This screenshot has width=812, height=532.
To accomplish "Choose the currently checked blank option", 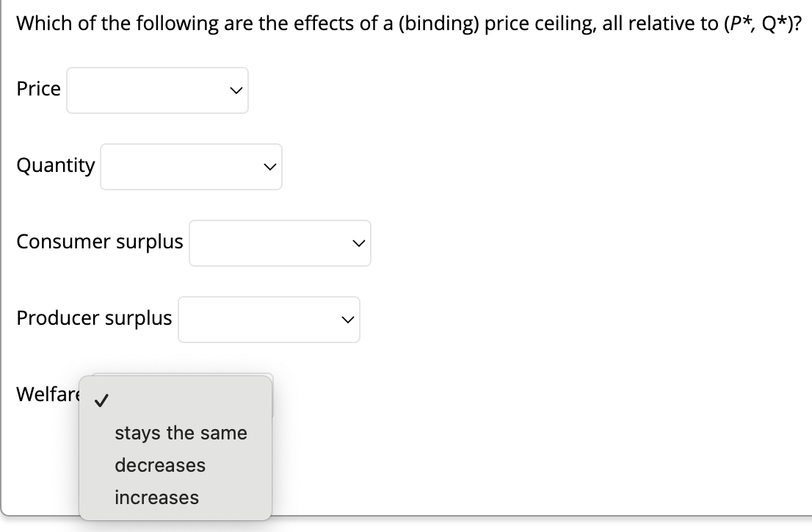I will click(175, 400).
